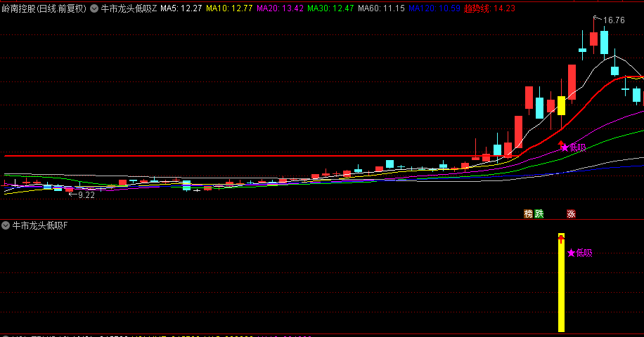The height and width of the screenshot is (337, 644).
Task: Click the MA5: 12.27 legend value
Action: [x=181, y=8]
